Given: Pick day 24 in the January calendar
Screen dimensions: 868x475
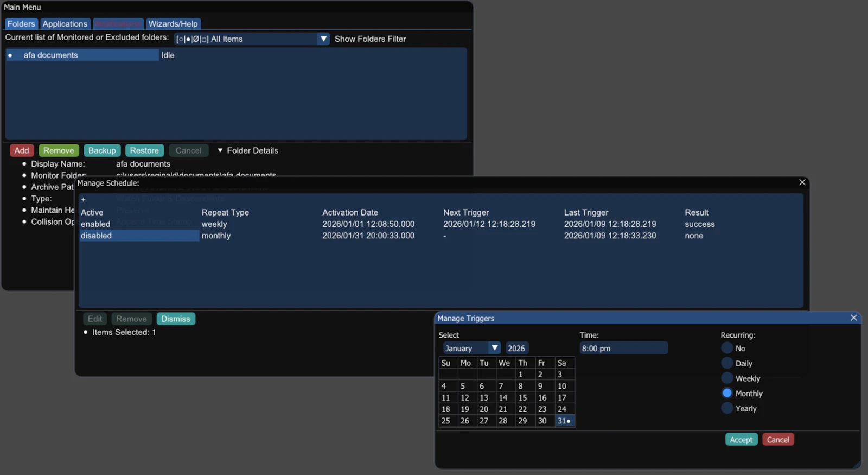Looking at the screenshot, I should pos(565,409).
